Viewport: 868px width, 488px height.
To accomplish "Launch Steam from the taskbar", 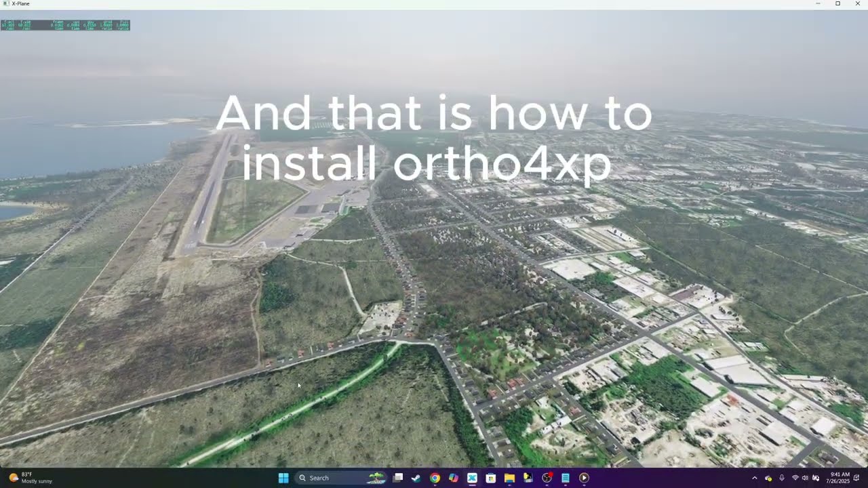I will (416, 478).
